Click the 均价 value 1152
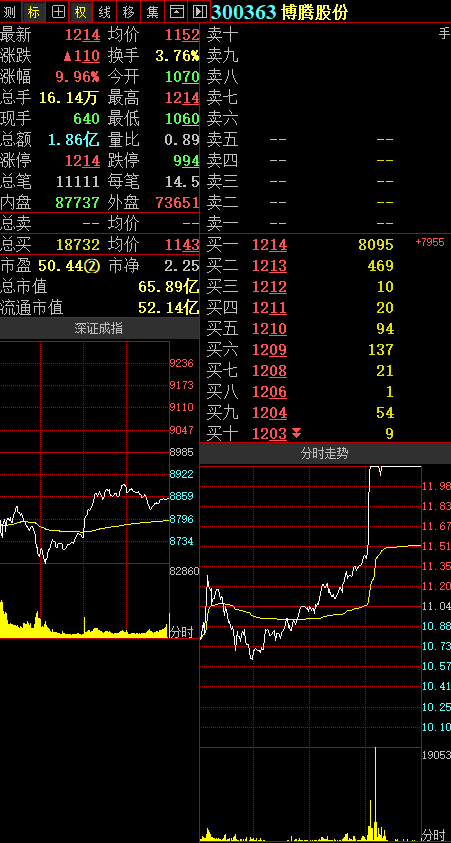 tap(182, 35)
